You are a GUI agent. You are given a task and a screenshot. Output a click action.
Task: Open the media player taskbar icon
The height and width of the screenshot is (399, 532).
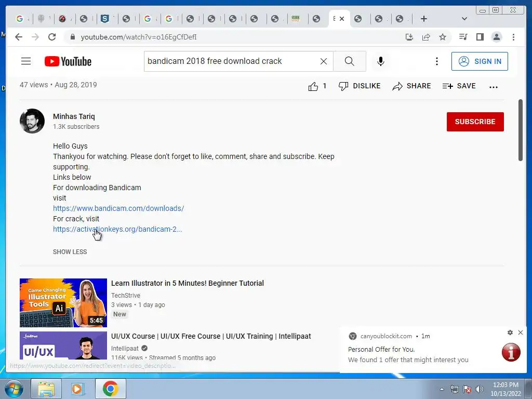click(x=77, y=389)
